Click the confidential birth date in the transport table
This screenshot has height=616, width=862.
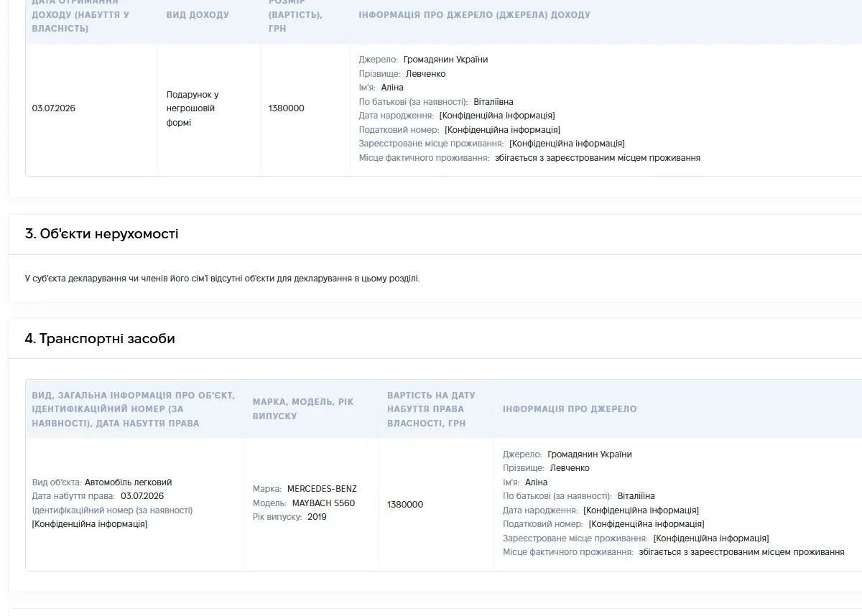click(641, 510)
